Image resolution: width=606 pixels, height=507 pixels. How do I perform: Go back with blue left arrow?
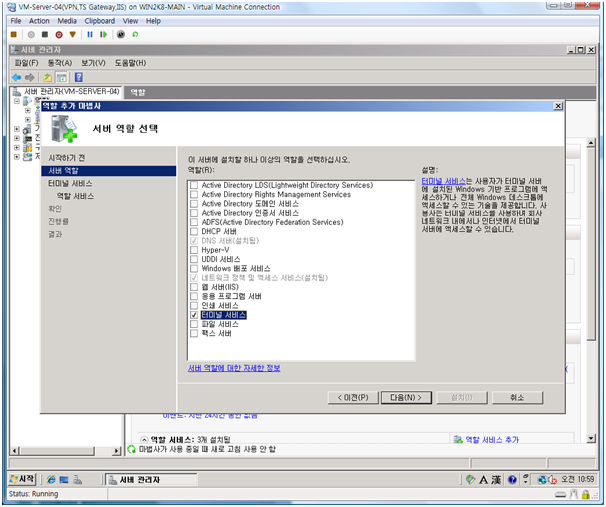tap(17, 78)
